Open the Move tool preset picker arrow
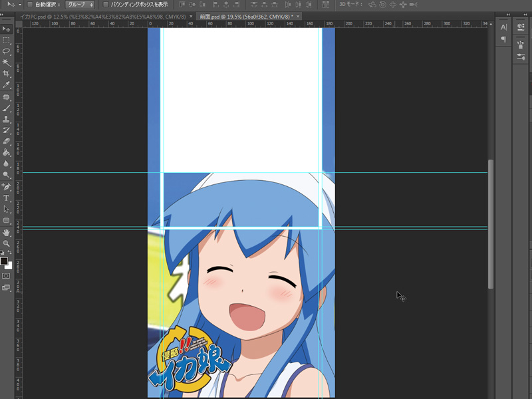532x399 pixels. [20, 5]
